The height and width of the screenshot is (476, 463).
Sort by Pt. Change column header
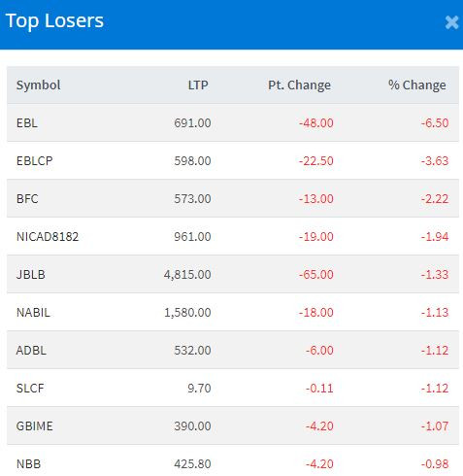click(x=299, y=85)
